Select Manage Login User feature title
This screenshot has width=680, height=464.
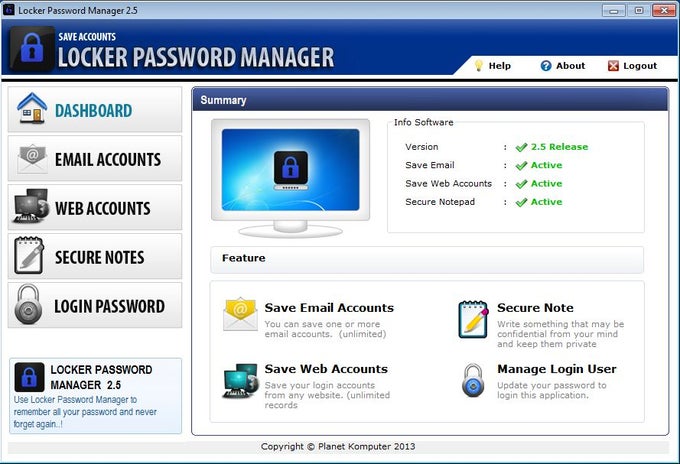click(x=557, y=369)
